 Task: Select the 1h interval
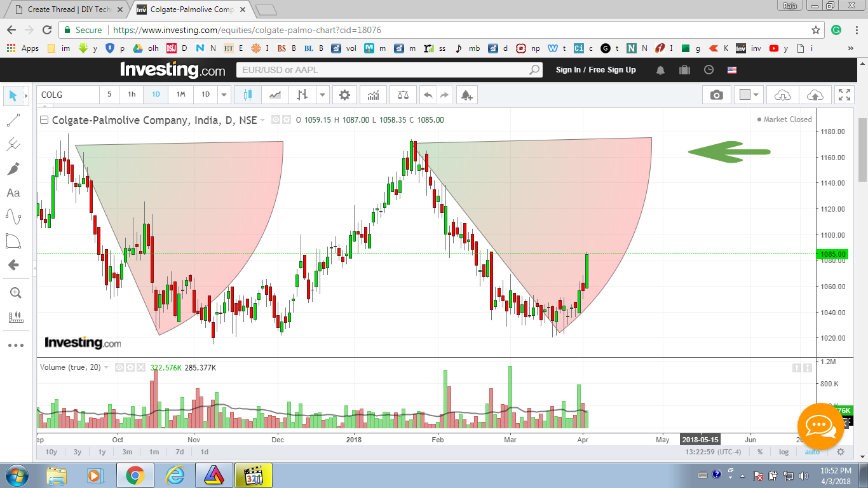[132, 95]
